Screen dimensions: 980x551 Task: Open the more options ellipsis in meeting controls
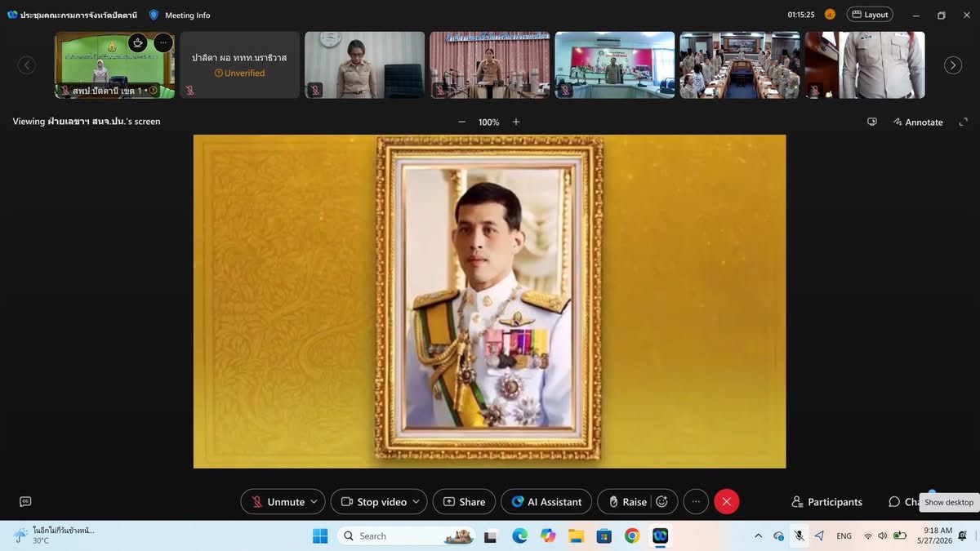pos(696,501)
